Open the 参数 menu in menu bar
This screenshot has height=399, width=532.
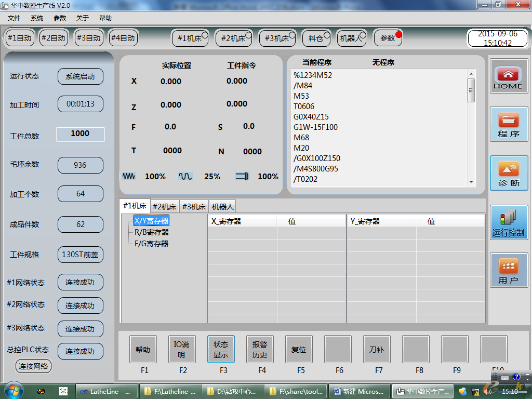(60, 18)
